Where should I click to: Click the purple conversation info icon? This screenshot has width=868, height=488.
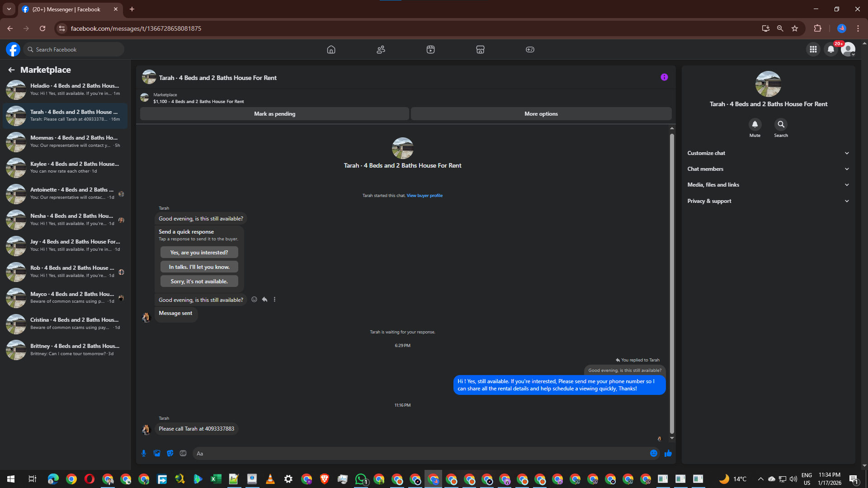(664, 77)
